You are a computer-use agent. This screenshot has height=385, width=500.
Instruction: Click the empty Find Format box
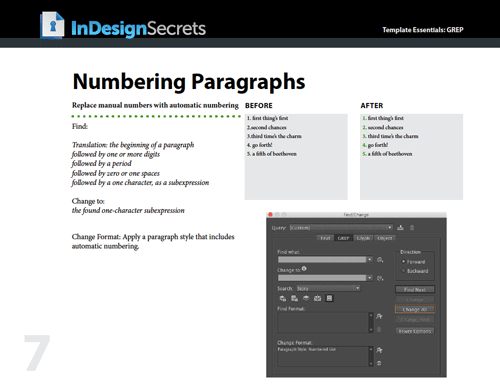tap(323, 322)
